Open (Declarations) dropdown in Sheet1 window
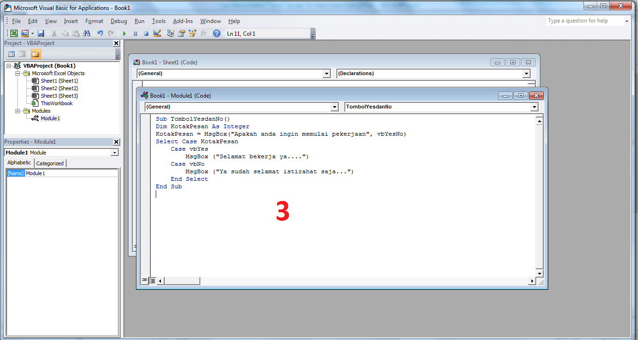Image resolution: width=644 pixels, height=340 pixels. coord(526,74)
